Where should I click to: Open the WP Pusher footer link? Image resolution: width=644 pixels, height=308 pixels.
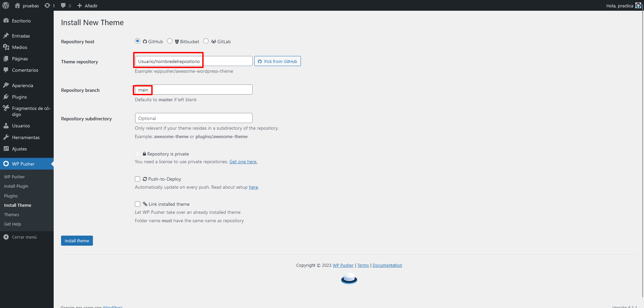(x=343, y=265)
